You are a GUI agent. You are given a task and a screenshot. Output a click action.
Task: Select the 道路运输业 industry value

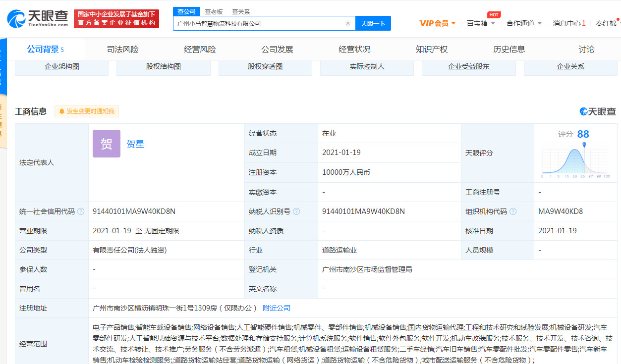point(340,250)
